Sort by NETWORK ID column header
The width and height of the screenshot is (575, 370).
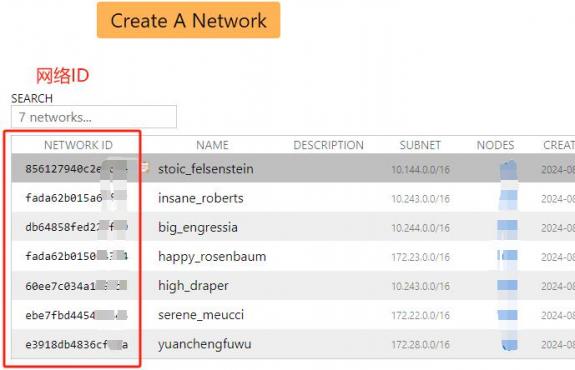[78, 145]
